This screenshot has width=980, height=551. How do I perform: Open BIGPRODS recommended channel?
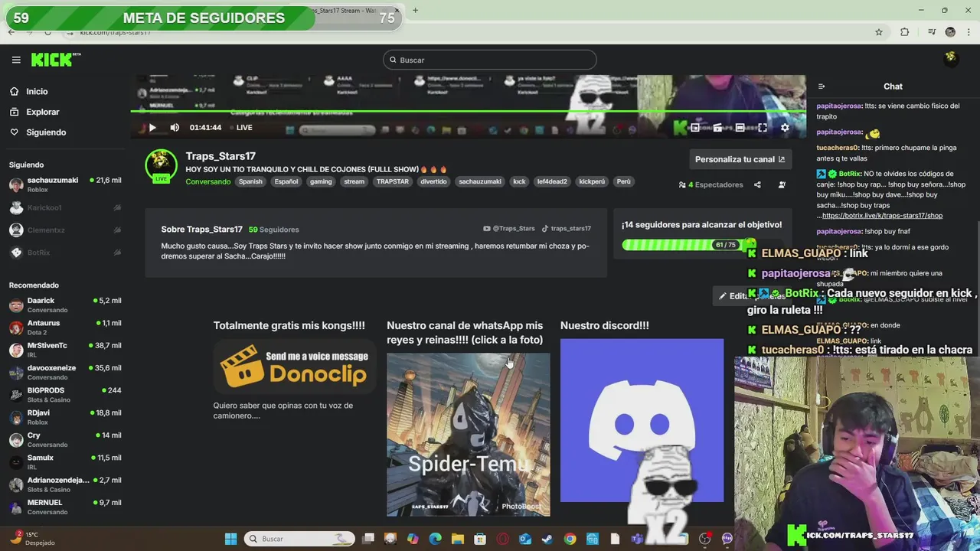click(x=65, y=395)
